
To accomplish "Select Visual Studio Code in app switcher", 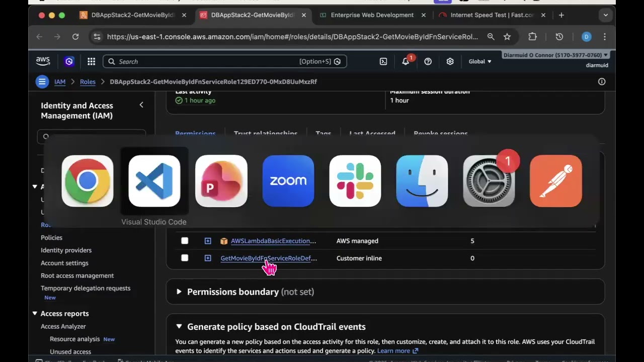I will click(x=154, y=181).
